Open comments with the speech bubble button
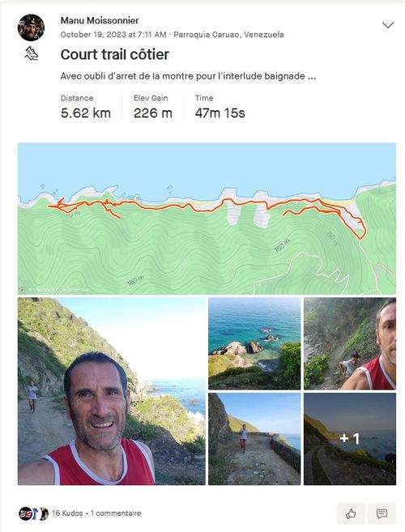Screen dimensions: 405x532 382,513
